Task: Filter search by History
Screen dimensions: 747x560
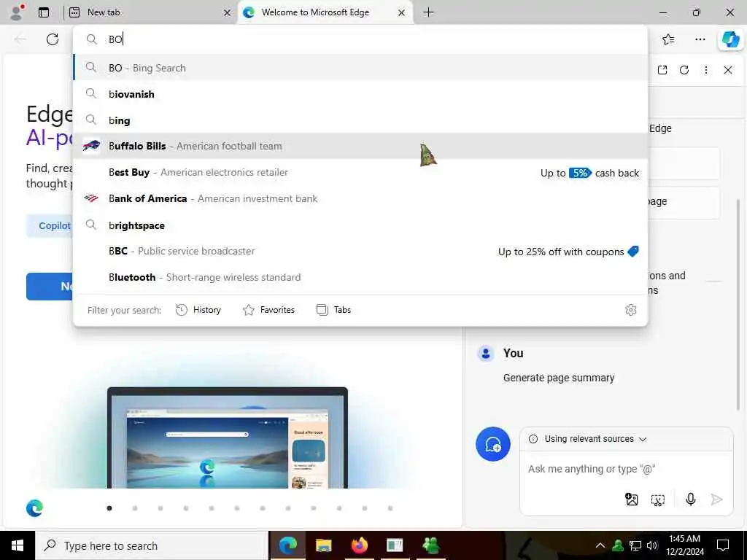Action: coord(198,310)
